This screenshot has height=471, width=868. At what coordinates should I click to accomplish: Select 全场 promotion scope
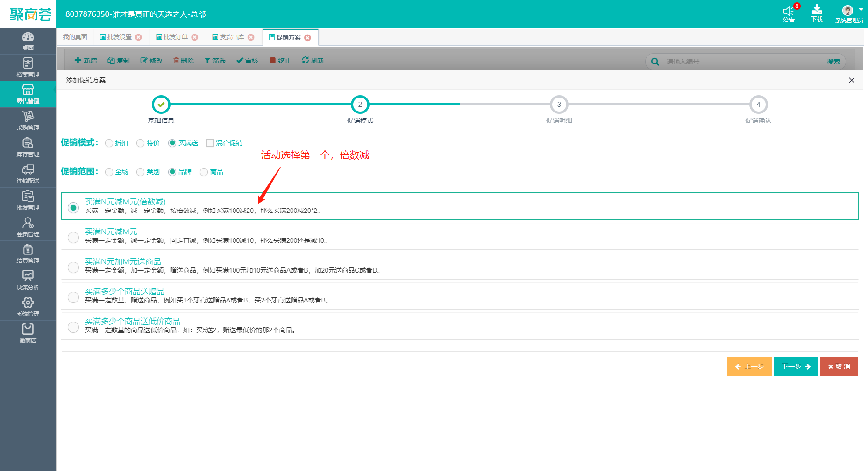point(109,172)
